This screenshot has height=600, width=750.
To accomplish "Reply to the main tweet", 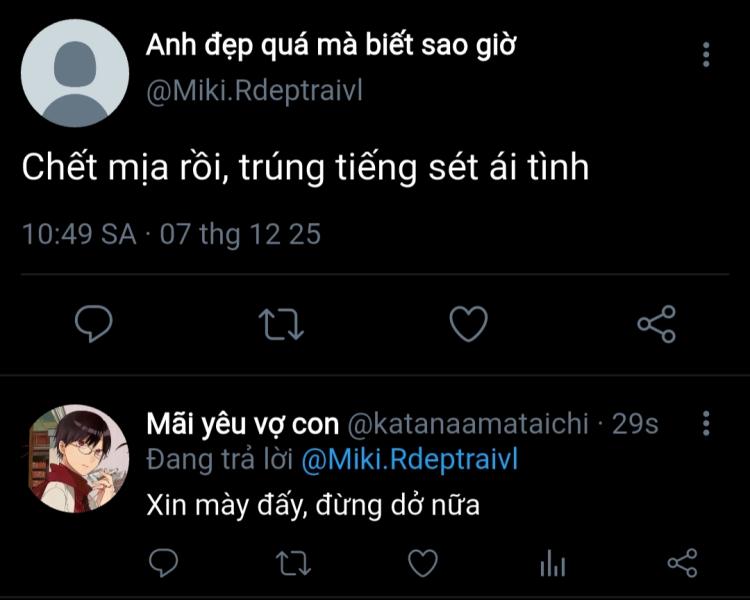I will pyautogui.click(x=94, y=323).
